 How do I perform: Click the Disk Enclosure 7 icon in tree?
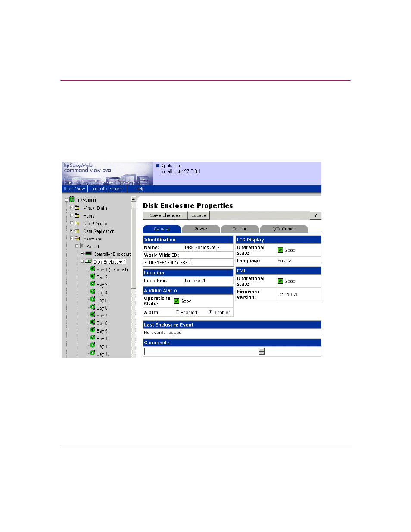click(88, 261)
